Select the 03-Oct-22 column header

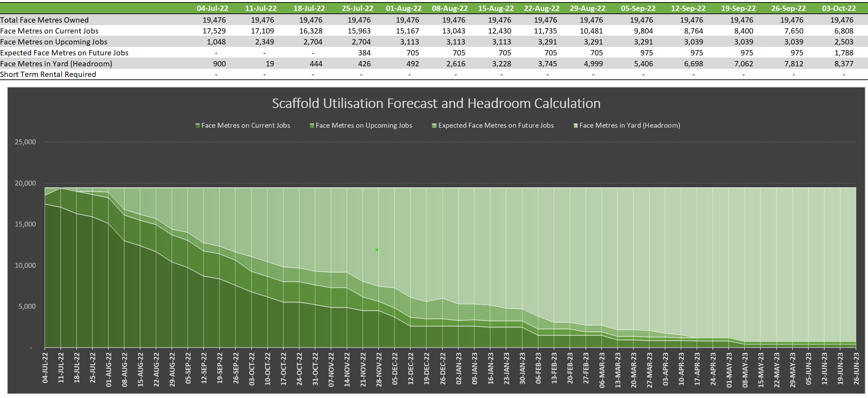coord(839,8)
